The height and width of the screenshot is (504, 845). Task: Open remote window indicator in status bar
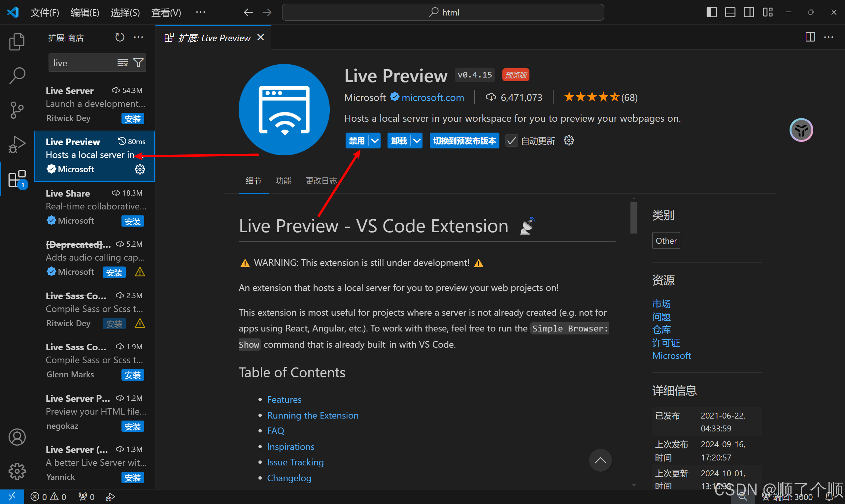[x=12, y=497]
